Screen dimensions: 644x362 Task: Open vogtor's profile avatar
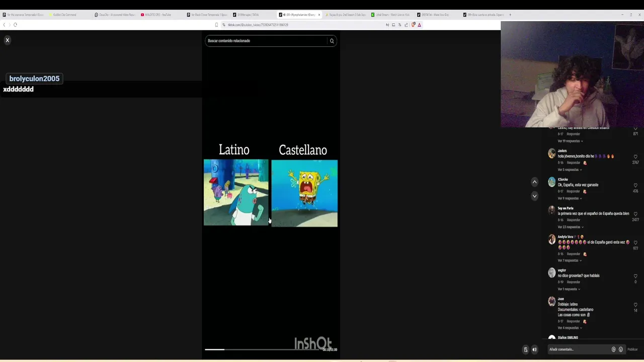click(552, 273)
